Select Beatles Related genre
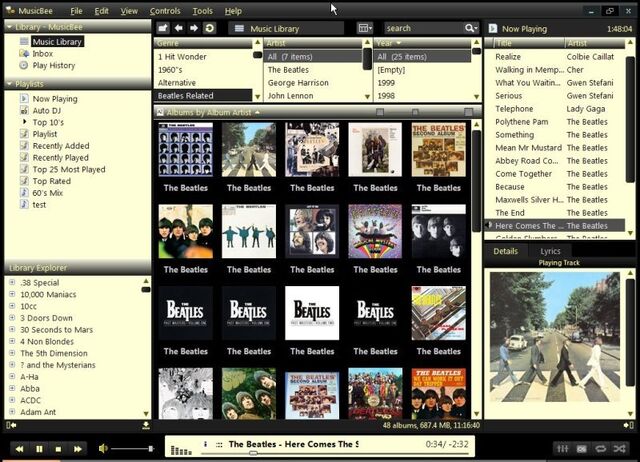The image size is (640, 462). [x=203, y=96]
